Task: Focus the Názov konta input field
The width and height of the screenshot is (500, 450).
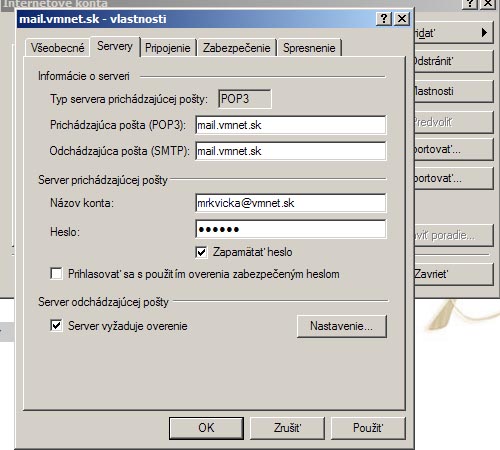Action: point(291,203)
